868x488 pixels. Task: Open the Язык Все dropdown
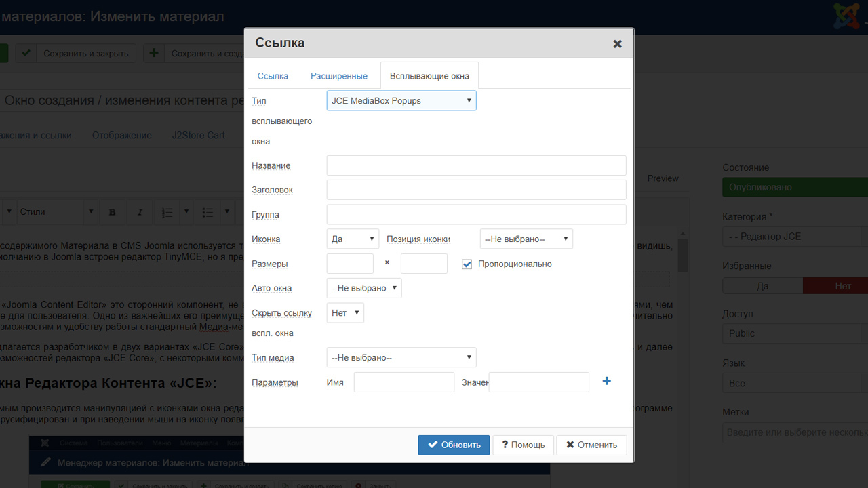(x=795, y=383)
